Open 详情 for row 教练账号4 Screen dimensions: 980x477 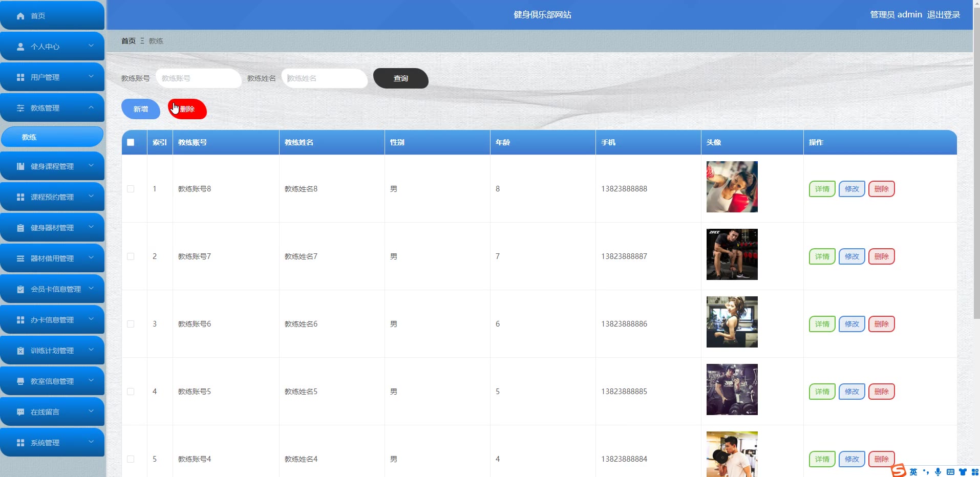(822, 459)
